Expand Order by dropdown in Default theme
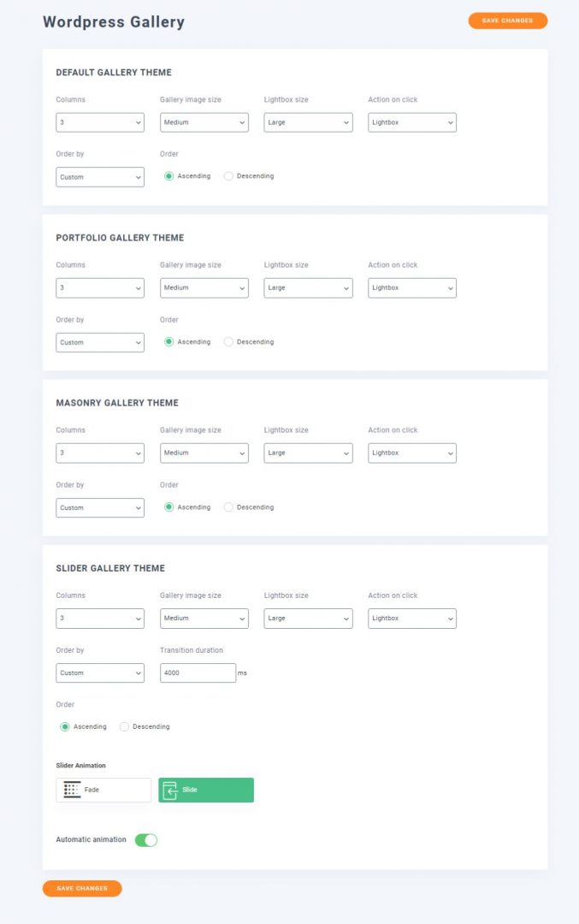 100,177
